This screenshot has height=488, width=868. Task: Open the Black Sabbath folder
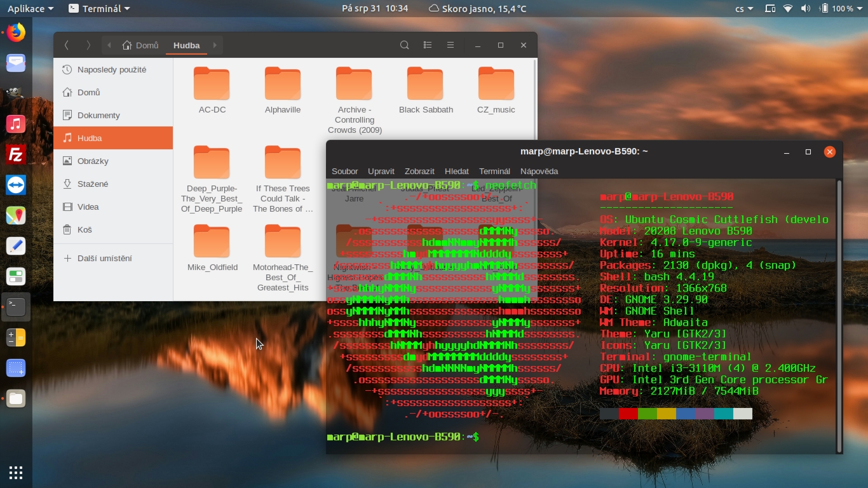(x=425, y=83)
